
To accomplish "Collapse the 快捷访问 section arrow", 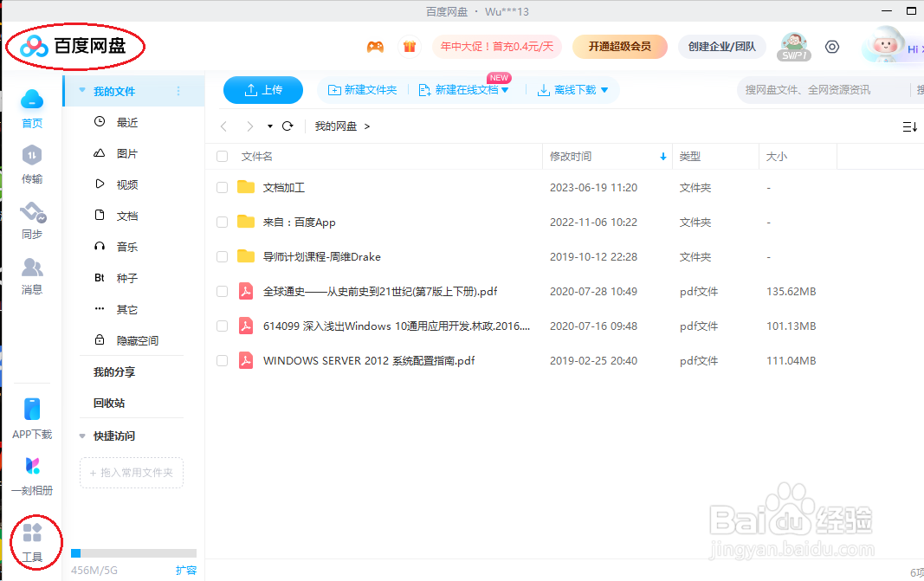I will coord(82,436).
